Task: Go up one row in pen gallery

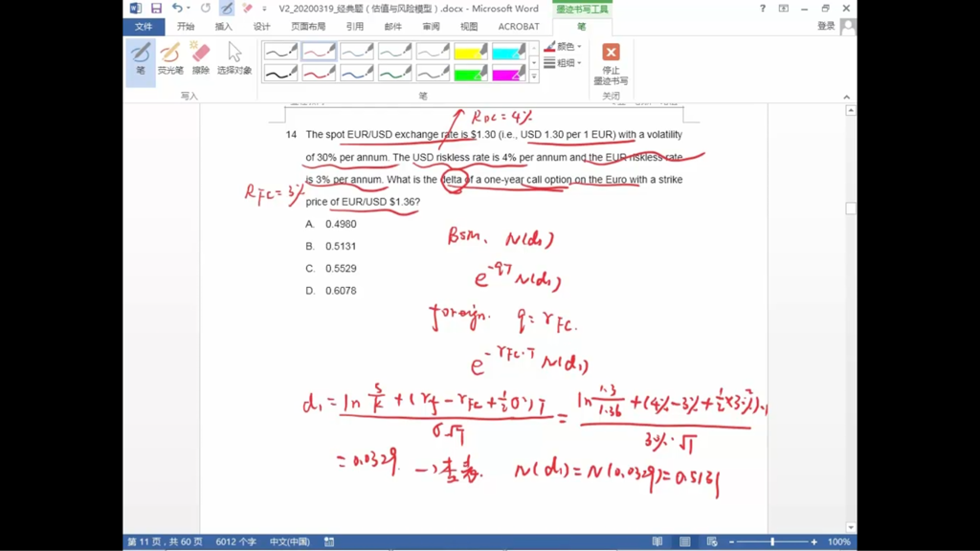Action: (534, 48)
